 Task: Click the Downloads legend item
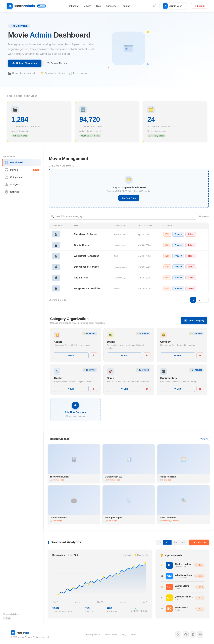[x=125, y=555]
